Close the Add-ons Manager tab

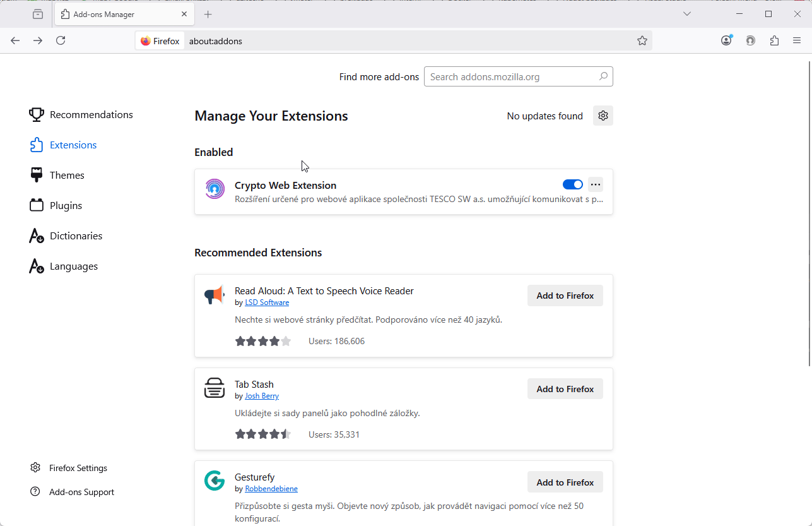[x=184, y=14]
